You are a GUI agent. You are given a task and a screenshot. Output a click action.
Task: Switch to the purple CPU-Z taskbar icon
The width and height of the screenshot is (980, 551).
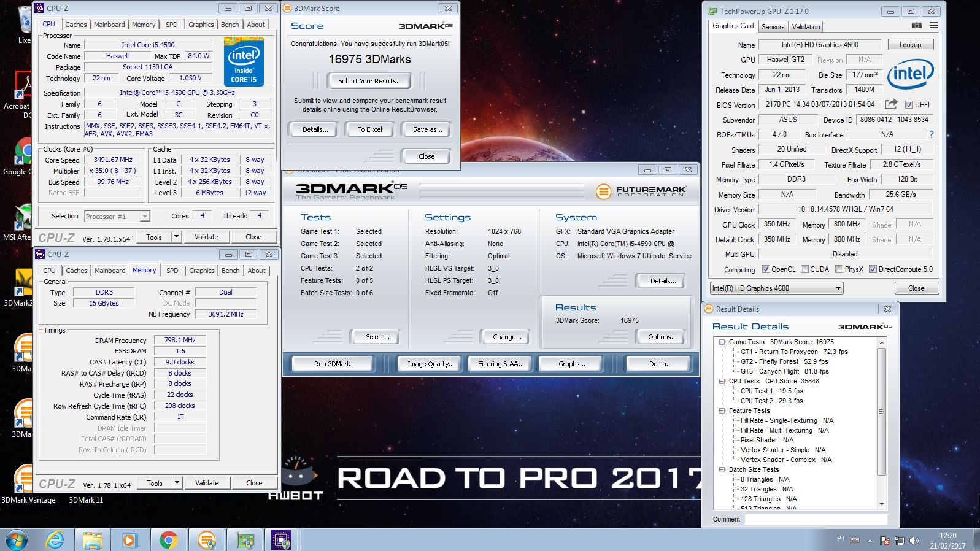pos(281,540)
